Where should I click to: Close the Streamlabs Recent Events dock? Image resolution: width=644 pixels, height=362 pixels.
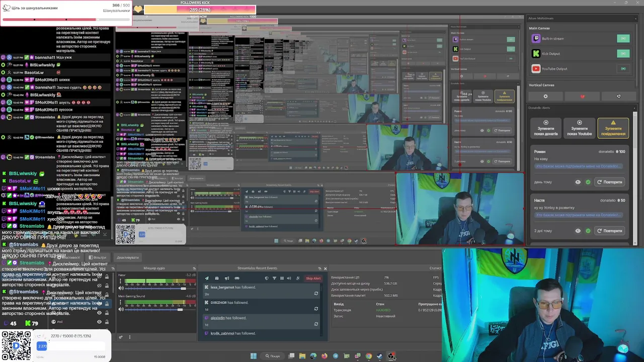tap(326, 268)
